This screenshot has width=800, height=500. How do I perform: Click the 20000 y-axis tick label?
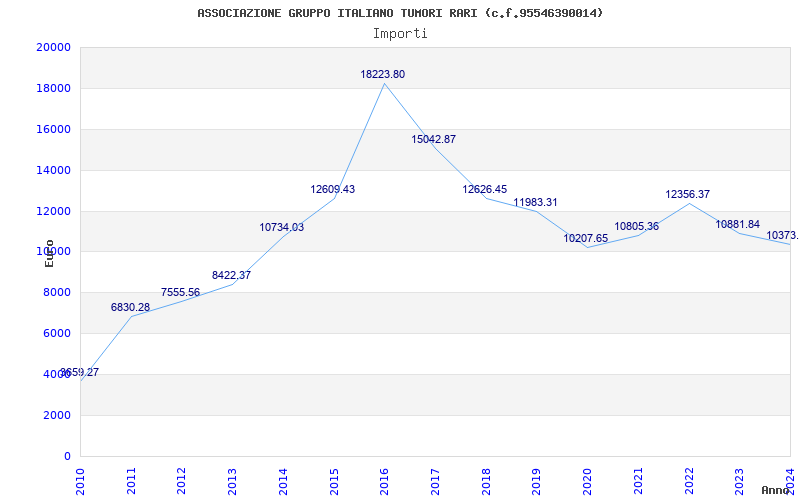pos(53,47)
